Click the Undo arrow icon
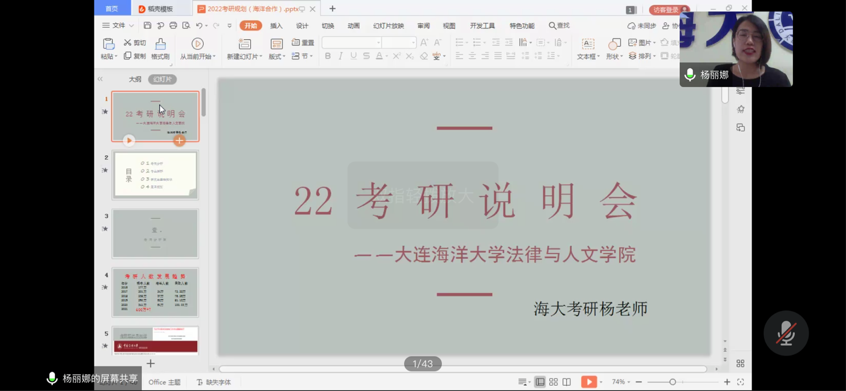The image size is (846, 391). point(199,25)
